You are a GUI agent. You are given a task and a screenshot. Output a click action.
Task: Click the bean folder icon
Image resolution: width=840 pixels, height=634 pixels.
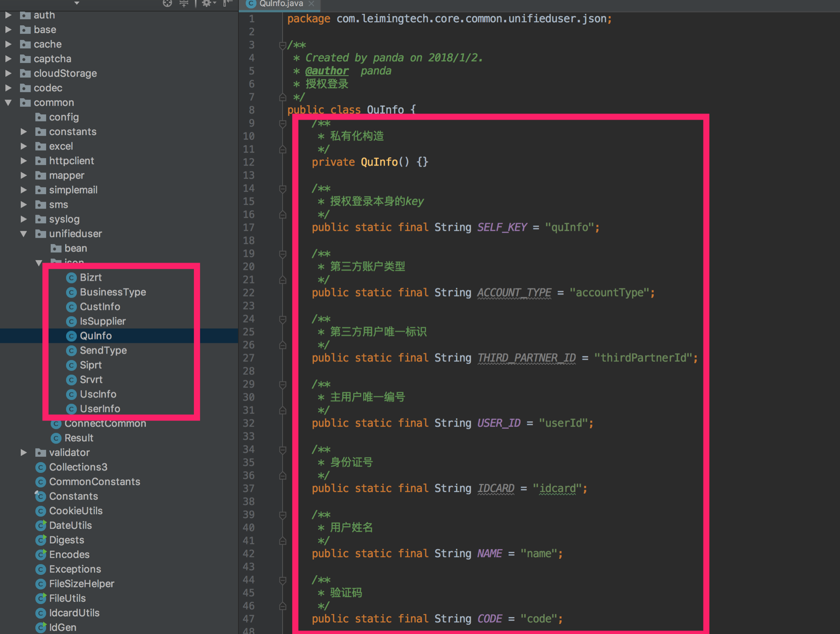[56, 248]
